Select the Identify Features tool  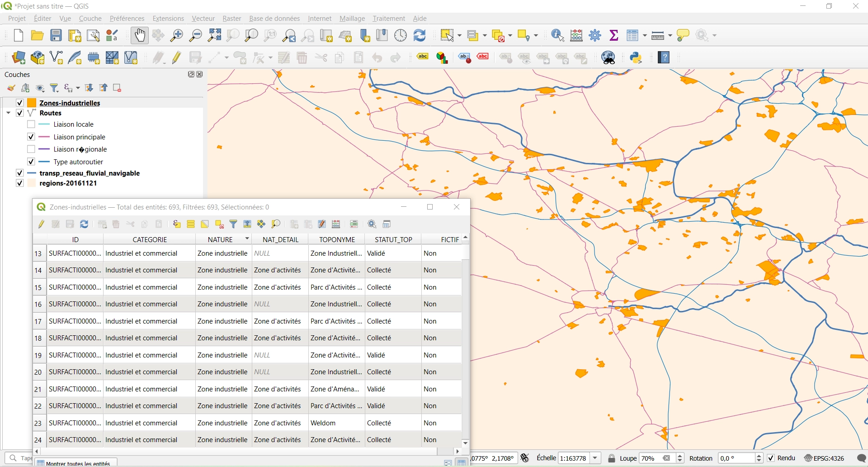558,35
